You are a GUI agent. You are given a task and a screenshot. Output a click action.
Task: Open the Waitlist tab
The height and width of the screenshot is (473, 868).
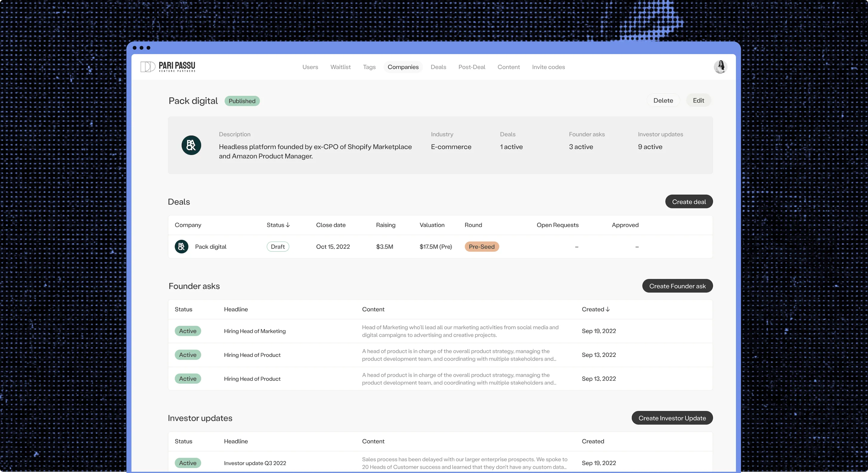[340, 67]
